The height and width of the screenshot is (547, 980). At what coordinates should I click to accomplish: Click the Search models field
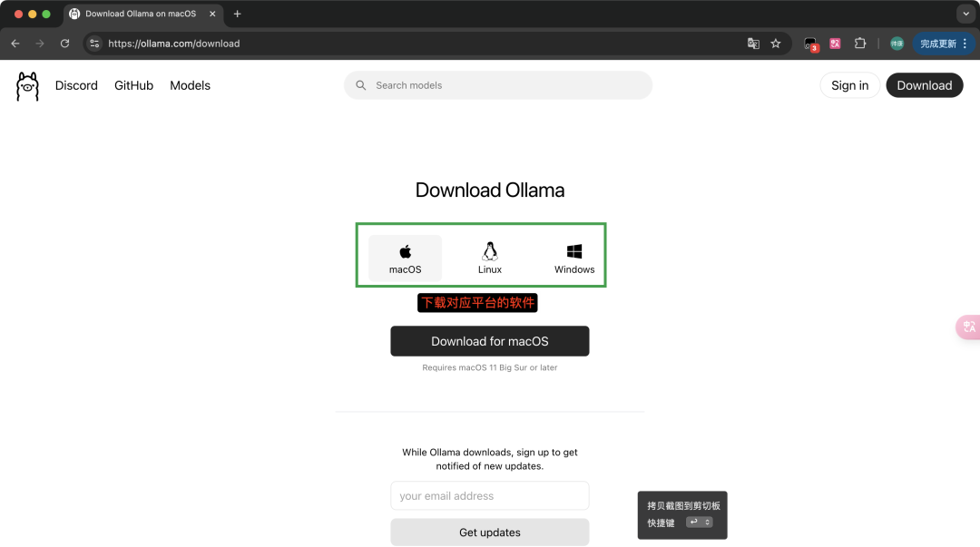(498, 85)
